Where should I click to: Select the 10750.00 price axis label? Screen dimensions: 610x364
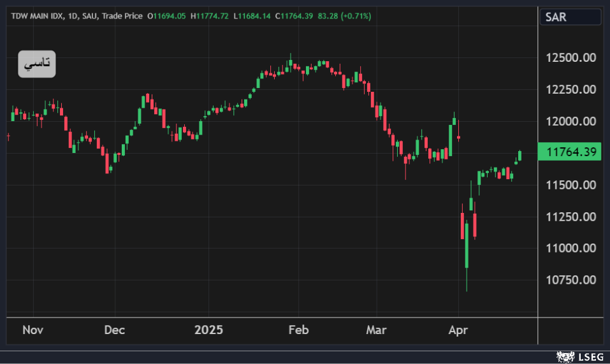click(570, 280)
